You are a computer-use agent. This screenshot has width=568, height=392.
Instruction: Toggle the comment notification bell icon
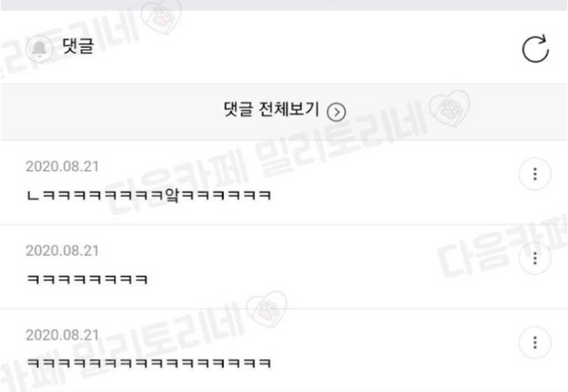(39, 48)
